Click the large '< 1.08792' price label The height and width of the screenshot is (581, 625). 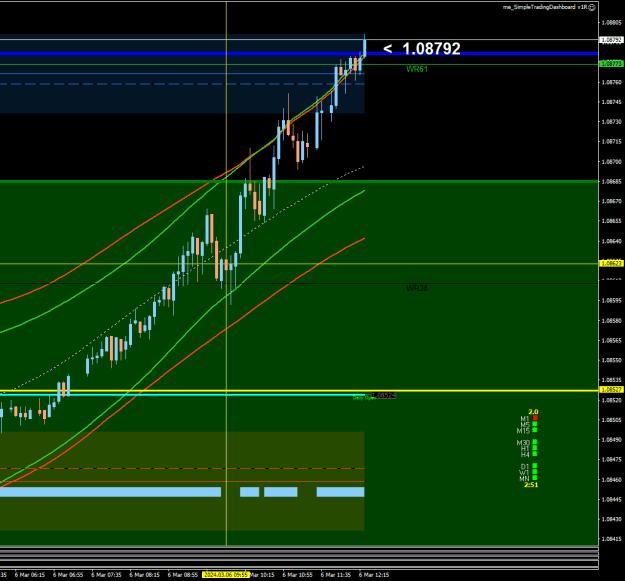pyautogui.click(x=422, y=49)
